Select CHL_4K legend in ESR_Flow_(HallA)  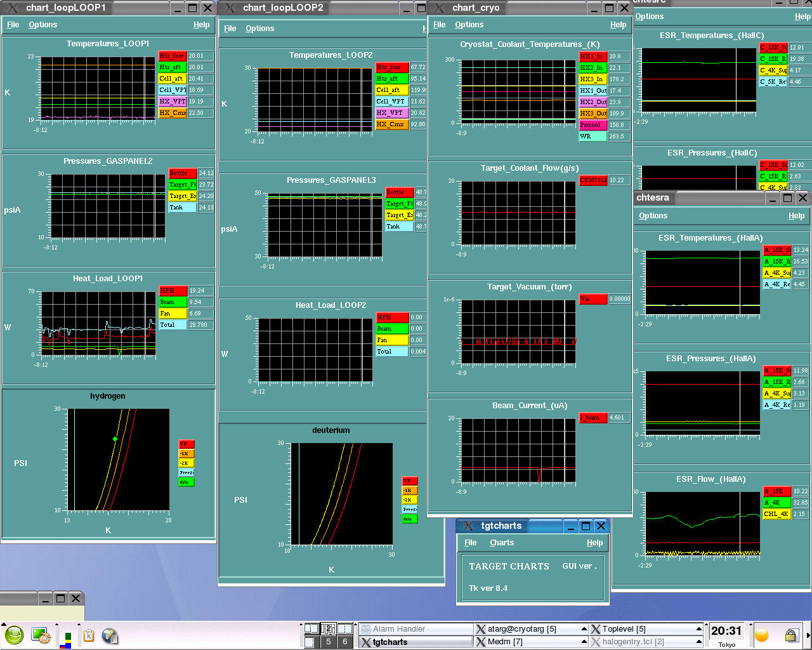(776, 514)
